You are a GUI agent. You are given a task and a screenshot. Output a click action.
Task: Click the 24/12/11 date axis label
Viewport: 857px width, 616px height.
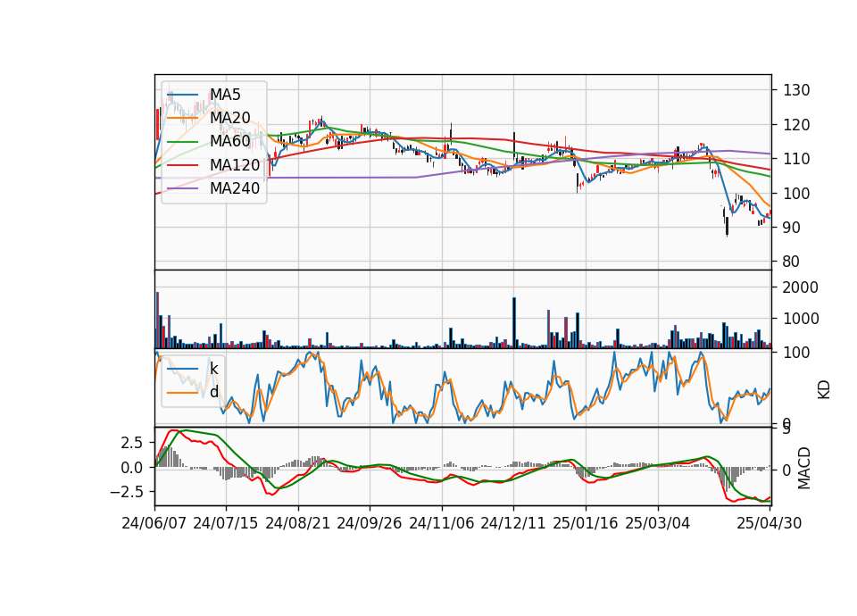tap(513, 523)
